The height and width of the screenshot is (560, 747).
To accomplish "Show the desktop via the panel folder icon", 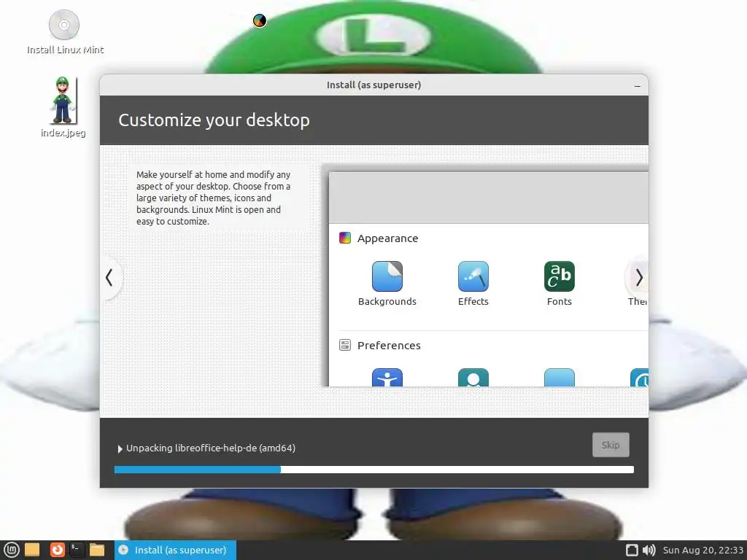I will (x=32, y=550).
